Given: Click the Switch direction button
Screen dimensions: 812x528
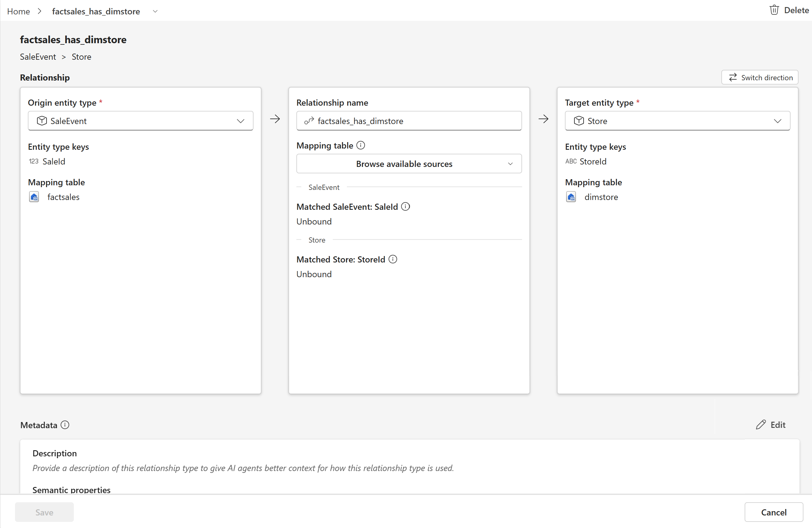Looking at the screenshot, I should (760, 77).
